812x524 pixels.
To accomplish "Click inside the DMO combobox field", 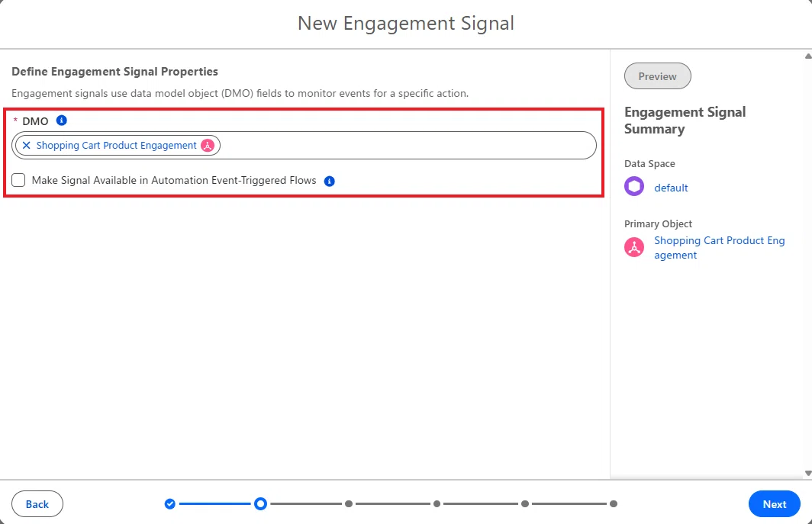I will tap(408, 146).
